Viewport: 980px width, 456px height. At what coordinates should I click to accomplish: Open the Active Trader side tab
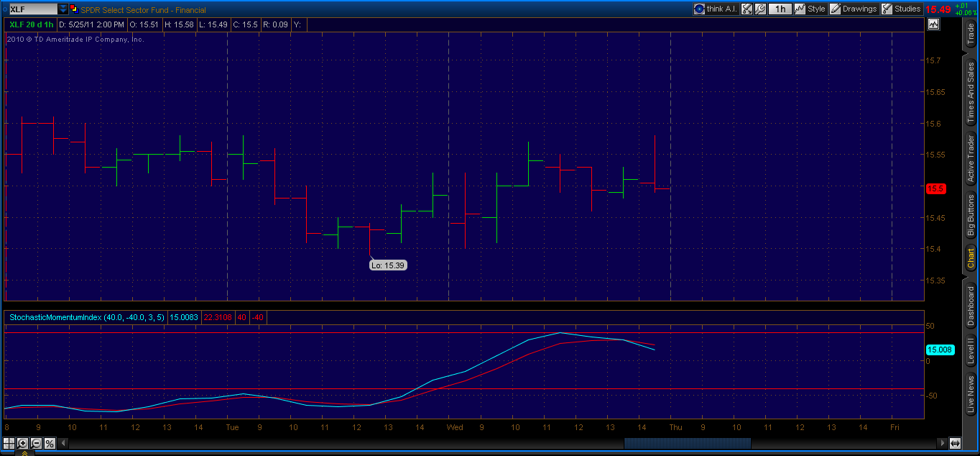tap(971, 158)
